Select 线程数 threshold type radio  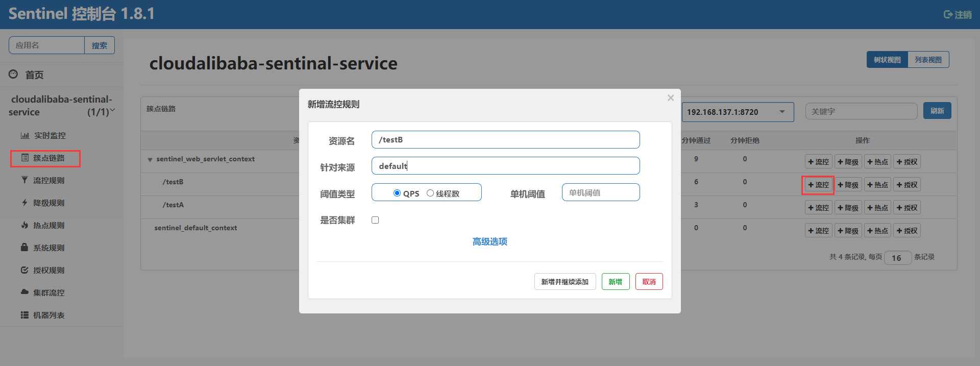click(430, 193)
